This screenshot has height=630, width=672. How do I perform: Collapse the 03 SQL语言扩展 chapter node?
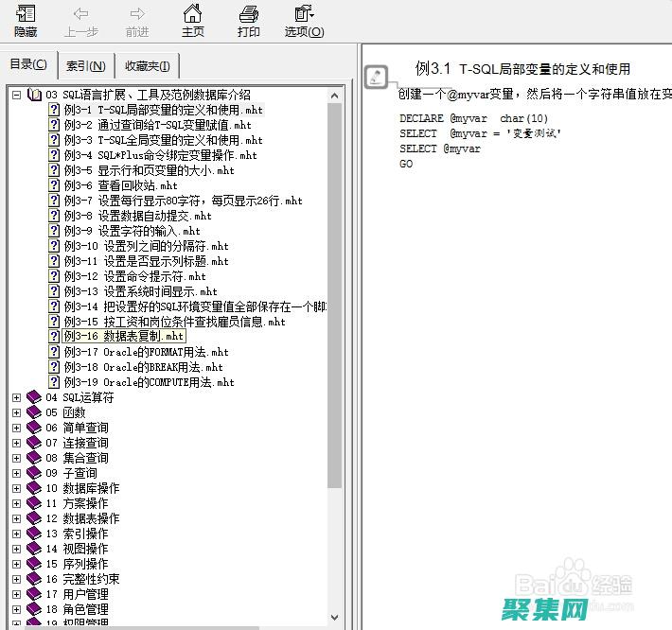(x=16, y=95)
